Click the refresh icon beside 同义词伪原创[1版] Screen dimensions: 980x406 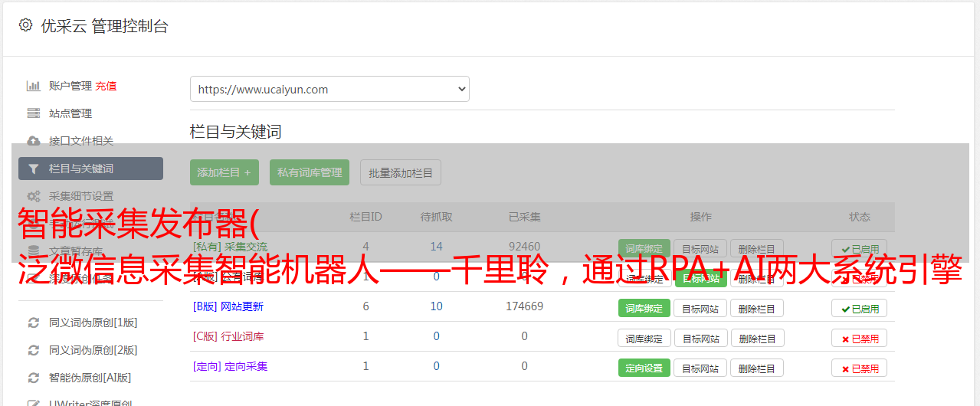tap(34, 323)
